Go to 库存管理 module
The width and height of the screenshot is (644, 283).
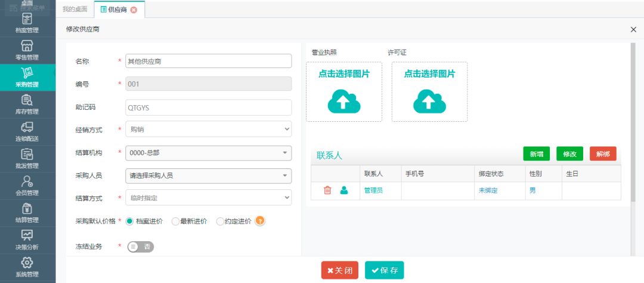pyautogui.click(x=27, y=104)
